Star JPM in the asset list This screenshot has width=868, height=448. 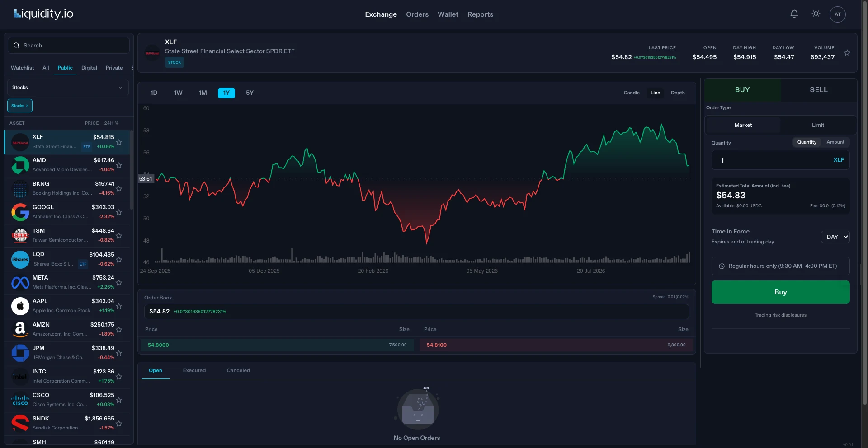tap(119, 353)
